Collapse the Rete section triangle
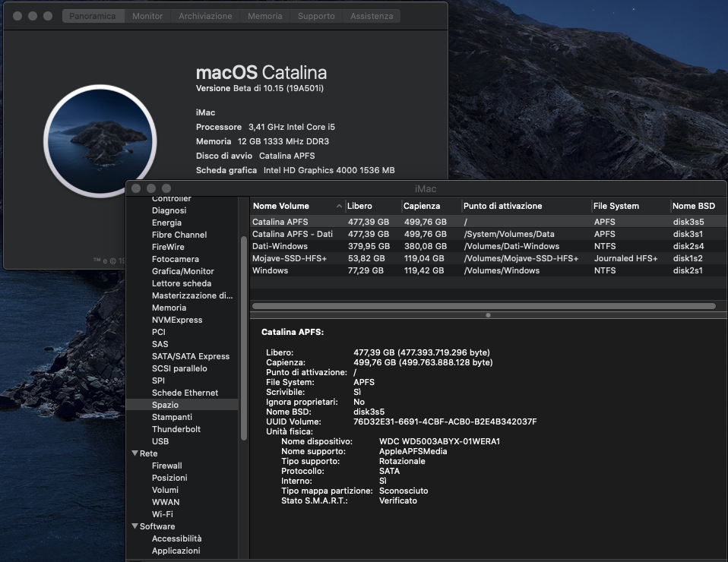Screen dimensions: 728x562 [x=135, y=453]
